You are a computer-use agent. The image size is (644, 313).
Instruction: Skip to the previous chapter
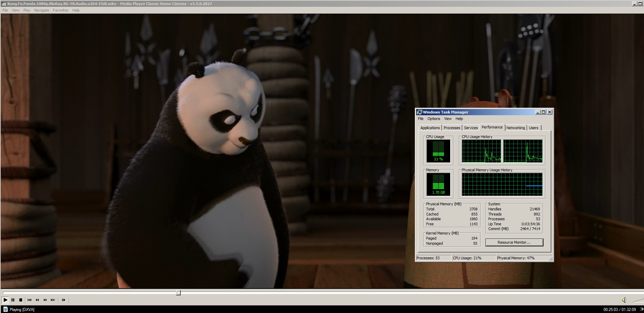coord(30,300)
